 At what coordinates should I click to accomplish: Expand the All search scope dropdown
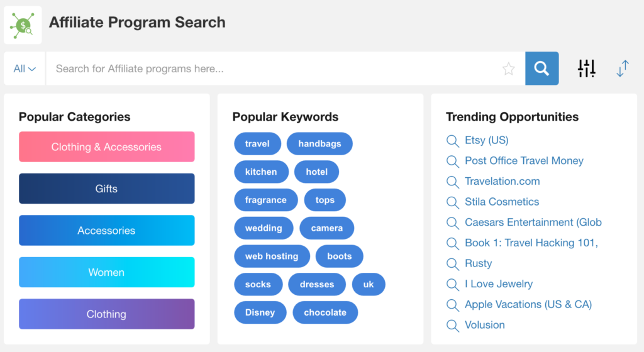pyautogui.click(x=25, y=69)
